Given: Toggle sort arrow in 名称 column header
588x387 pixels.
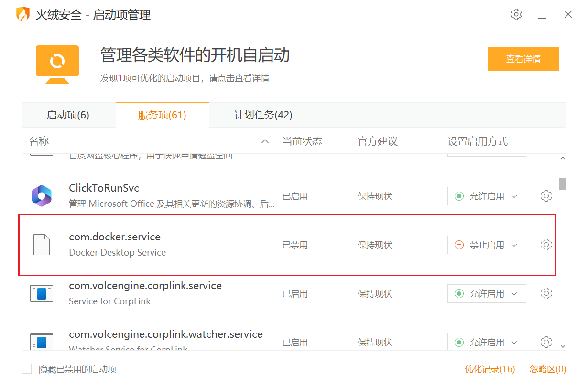Looking at the screenshot, I should point(265,141).
